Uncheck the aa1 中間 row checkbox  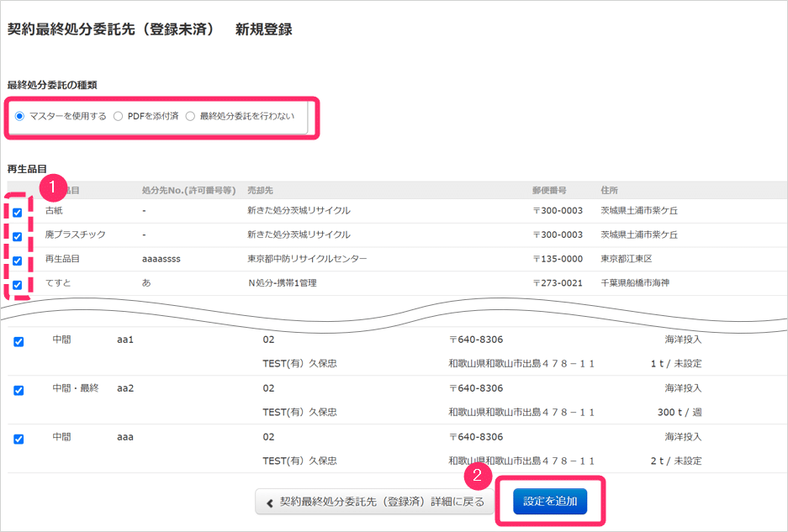pyautogui.click(x=19, y=341)
